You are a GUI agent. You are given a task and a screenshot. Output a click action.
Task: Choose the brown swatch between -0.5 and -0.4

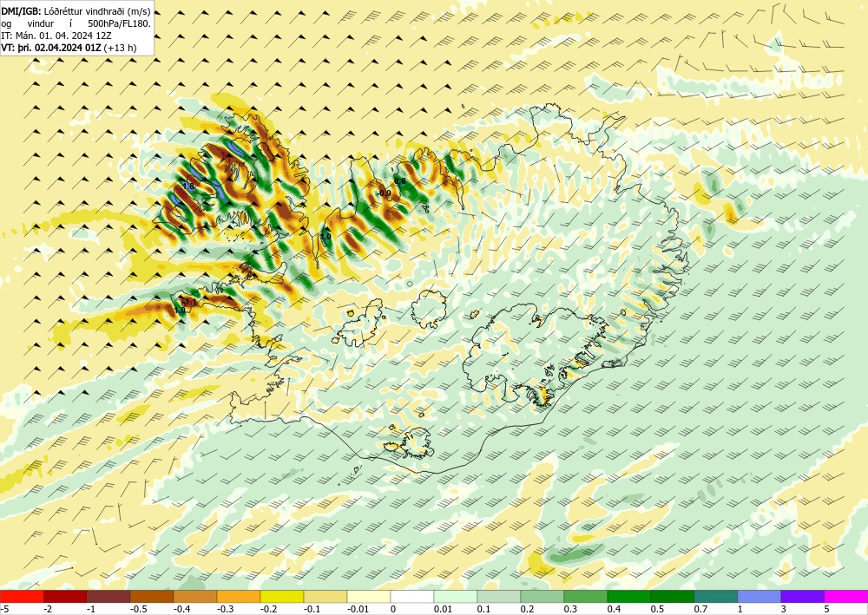152,597
